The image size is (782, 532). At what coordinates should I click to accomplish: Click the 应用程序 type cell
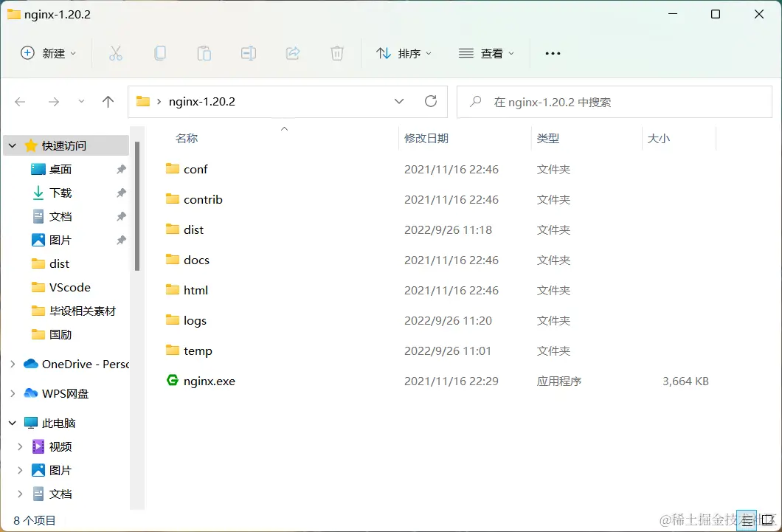(x=559, y=381)
